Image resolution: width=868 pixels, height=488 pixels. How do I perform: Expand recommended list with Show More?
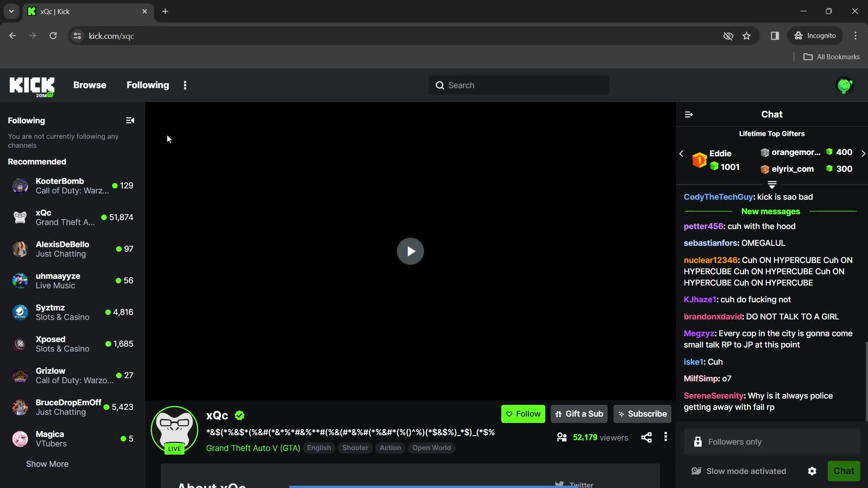pos(47,464)
